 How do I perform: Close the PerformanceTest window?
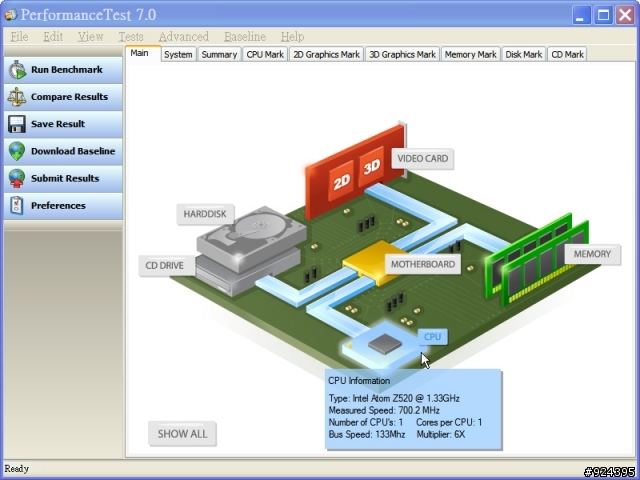(x=625, y=16)
